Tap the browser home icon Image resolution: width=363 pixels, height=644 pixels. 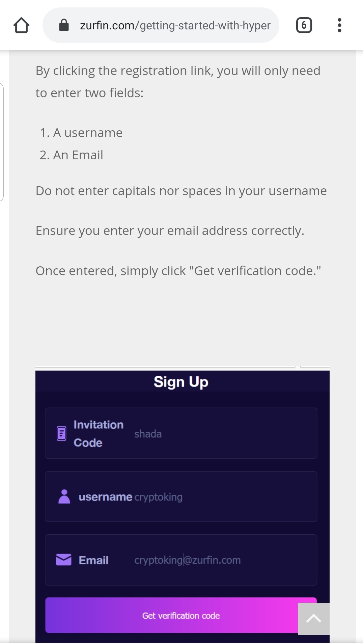21,25
